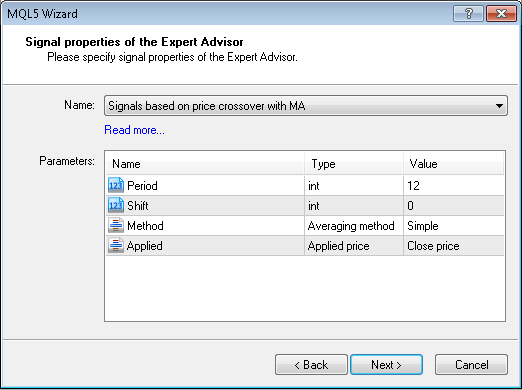Go back with the < Back button
The height and width of the screenshot is (390, 522).
pos(311,364)
